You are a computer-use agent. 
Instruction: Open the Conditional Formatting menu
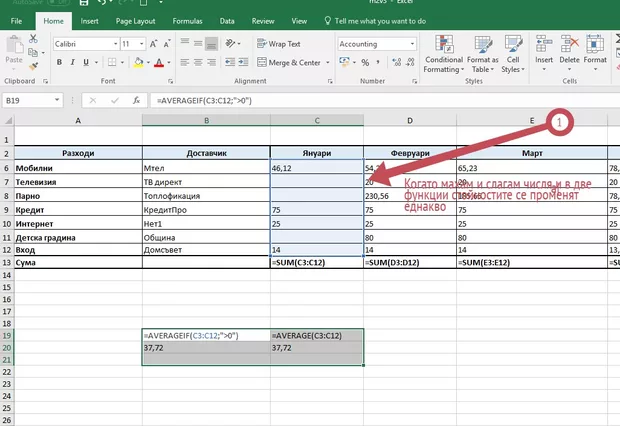(x=444, y=52)
